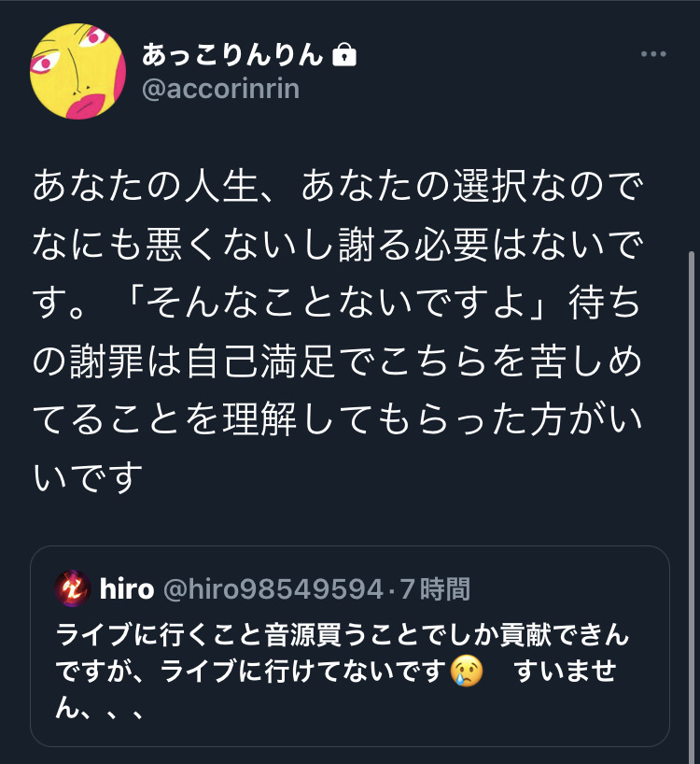Open the display name あっこりんりん
The image size is (700, 764).
233,54
